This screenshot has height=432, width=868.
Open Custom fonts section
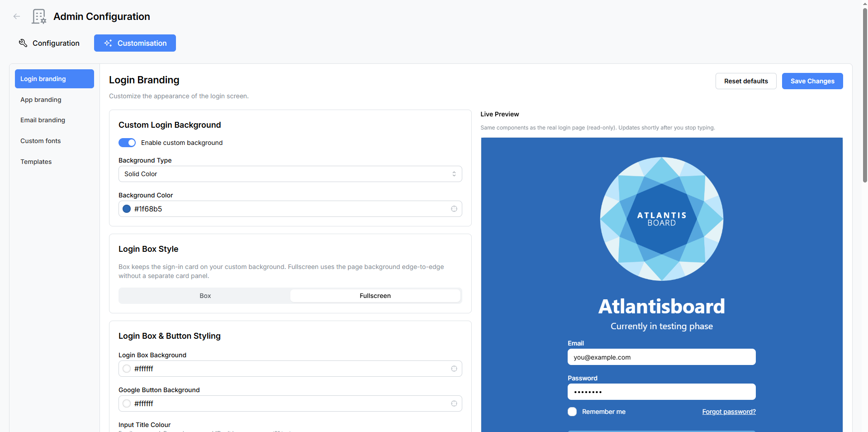click(54, 141)
